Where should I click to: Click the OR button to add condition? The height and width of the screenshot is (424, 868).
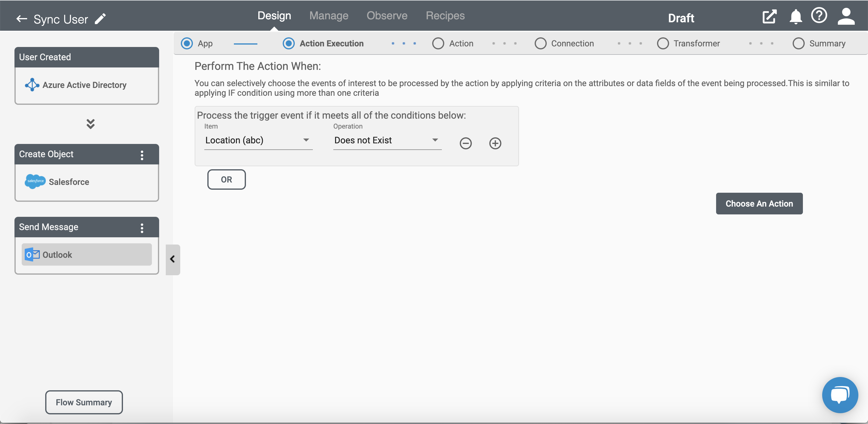[x=226, y=179]
